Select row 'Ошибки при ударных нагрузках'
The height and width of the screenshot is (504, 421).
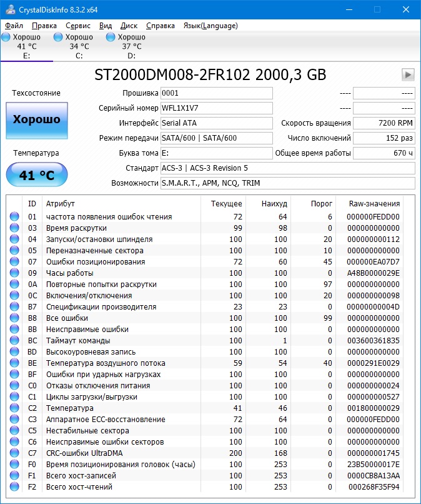coord(206,374)
